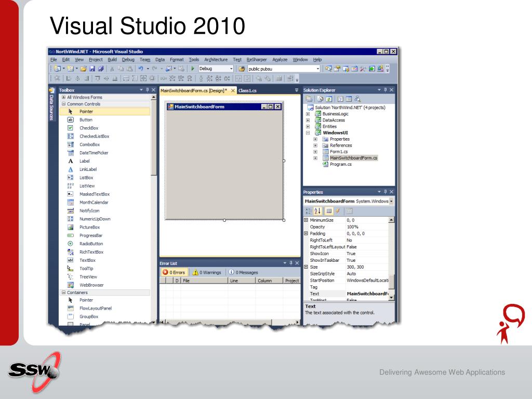Click the Error List horizontal scrollbar
532x399 pixels.
(x=230, y=322)
